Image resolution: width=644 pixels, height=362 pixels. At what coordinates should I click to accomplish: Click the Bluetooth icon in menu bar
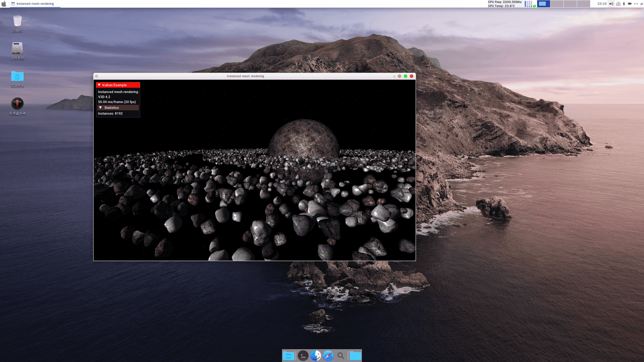pyautogui.click(x=624, y=4)
